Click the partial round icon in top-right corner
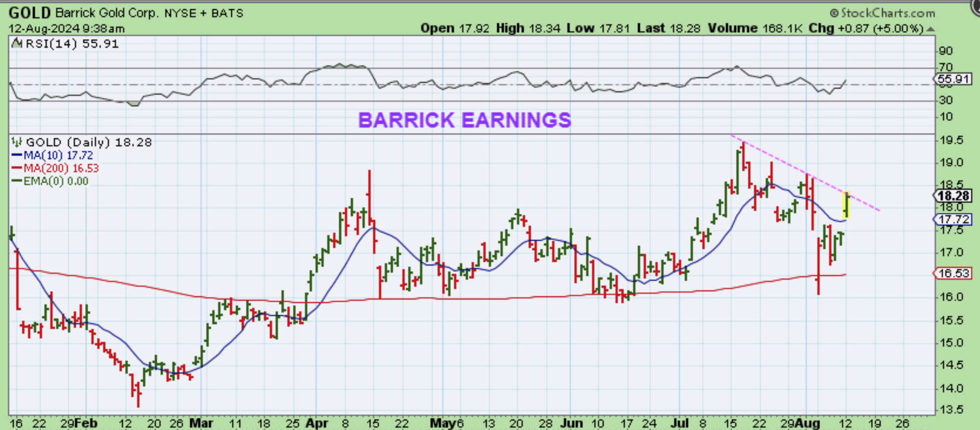 coord(975,5)
